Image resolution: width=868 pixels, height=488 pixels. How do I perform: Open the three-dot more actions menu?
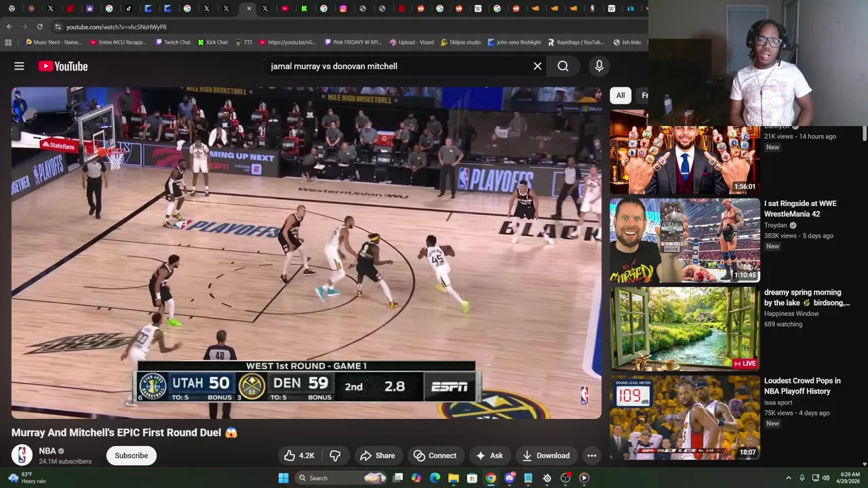591,455
